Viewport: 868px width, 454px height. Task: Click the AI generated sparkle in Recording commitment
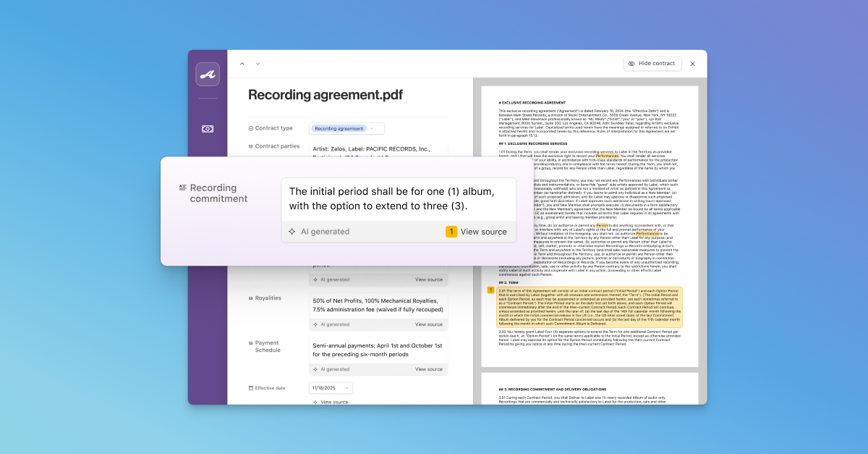pyautogui.click(x=292, y=232)
